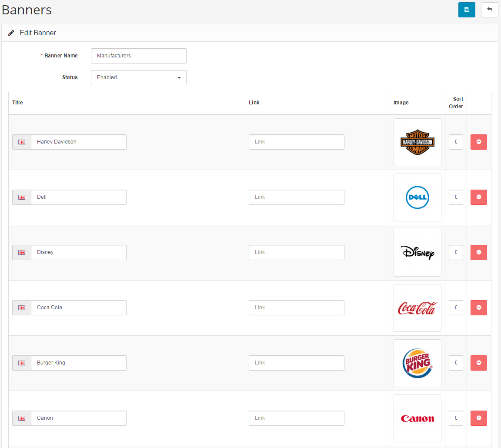
Task: Click the Title column header
Action: (17, 103)
